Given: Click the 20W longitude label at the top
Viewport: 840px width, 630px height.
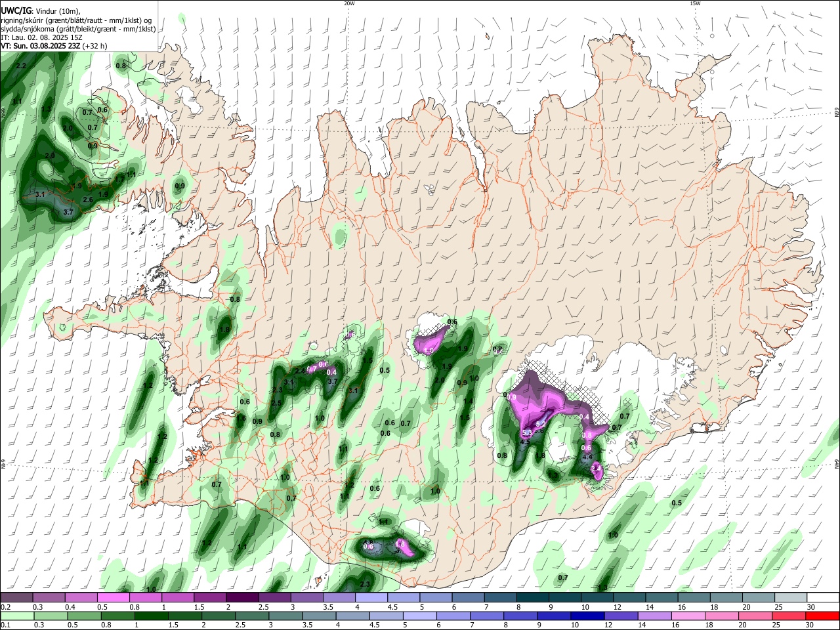Looking at the screenshot, I should tap(349, 3).
